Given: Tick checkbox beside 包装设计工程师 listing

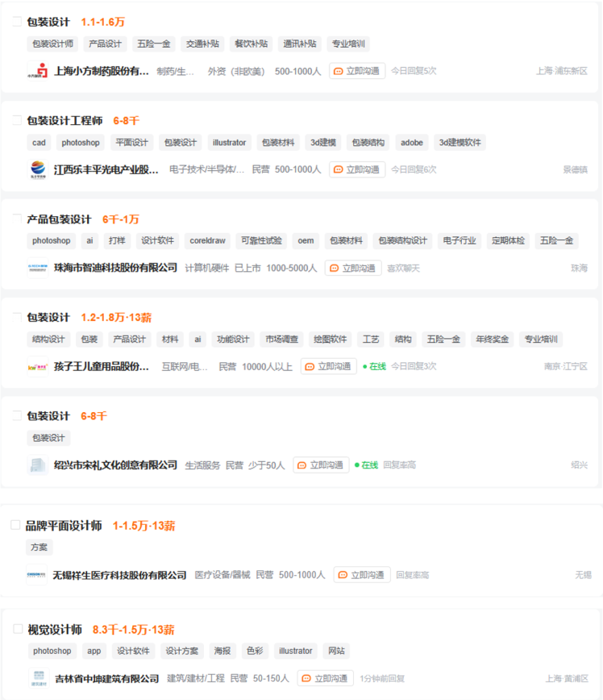Looking at the screenshot, I should (x=17, y=120).
